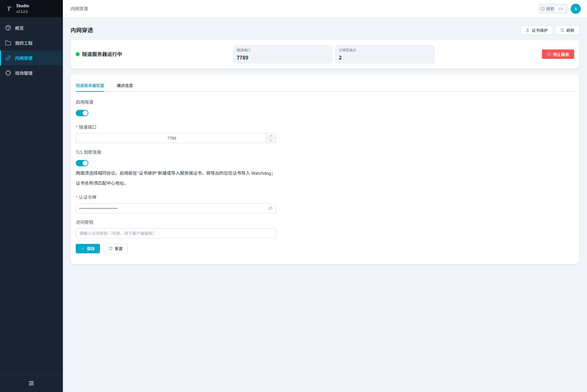Open the user avatar A menu
The image size is (587, 392).
pyautogui.click(x=575, y=9)
